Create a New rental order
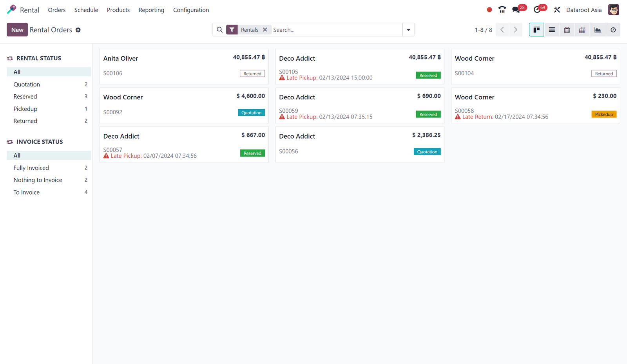The height and width of the screenshot is (364, 627). [x=17, y=30]
